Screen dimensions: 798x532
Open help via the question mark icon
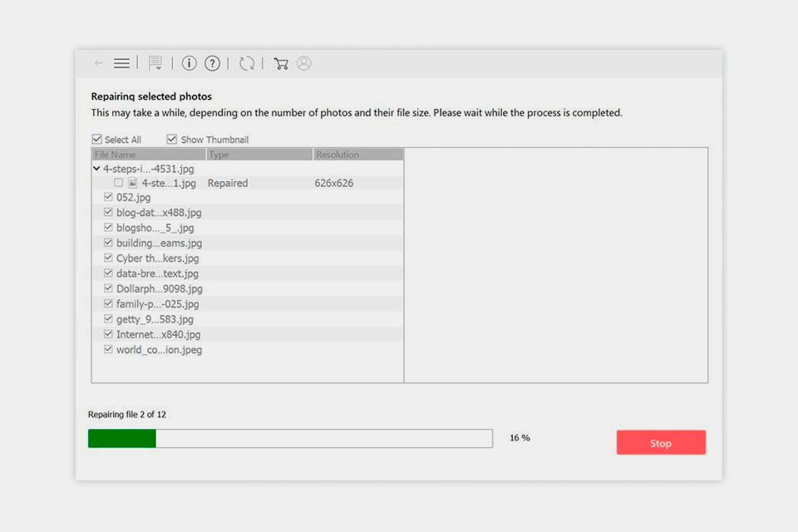pos(213,62)
